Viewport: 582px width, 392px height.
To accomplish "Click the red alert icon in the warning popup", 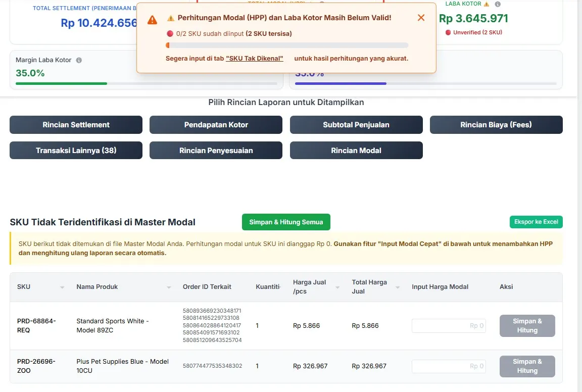I will coord(152,20).
